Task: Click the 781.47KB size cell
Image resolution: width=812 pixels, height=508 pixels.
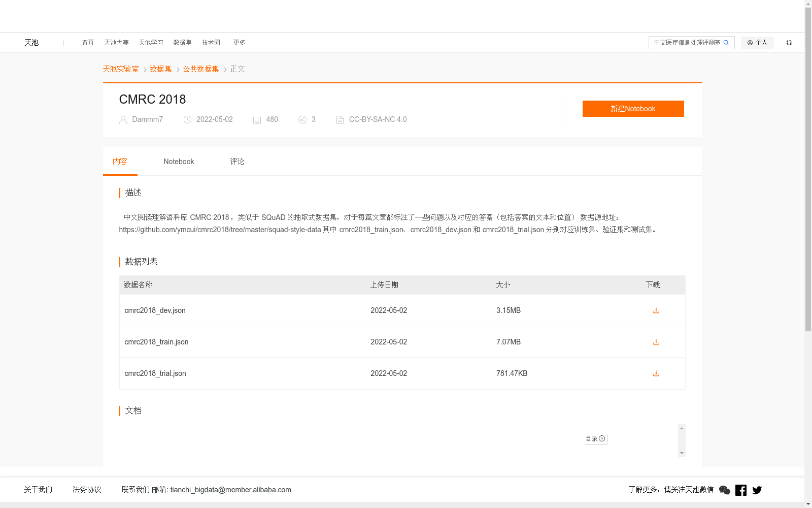Action: coord(512,373)
